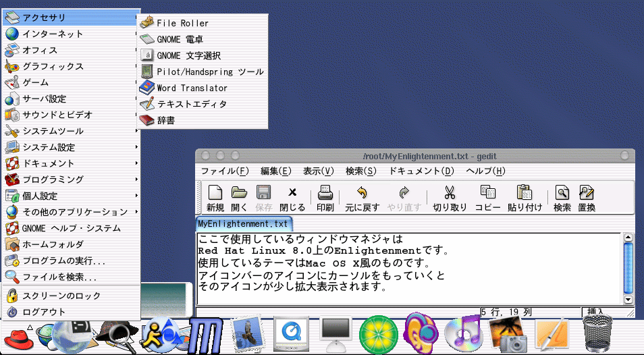Screen dimensions: 644x355
Task: Open the グラフィックス menu category
Action: point(71,66)
